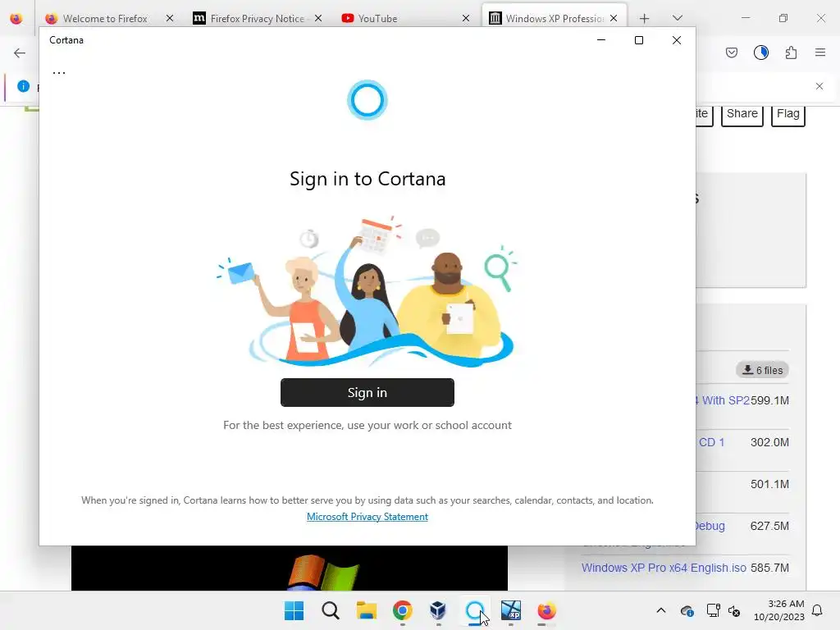
Task: Click the 302.0M file size text
Action: 769,442
